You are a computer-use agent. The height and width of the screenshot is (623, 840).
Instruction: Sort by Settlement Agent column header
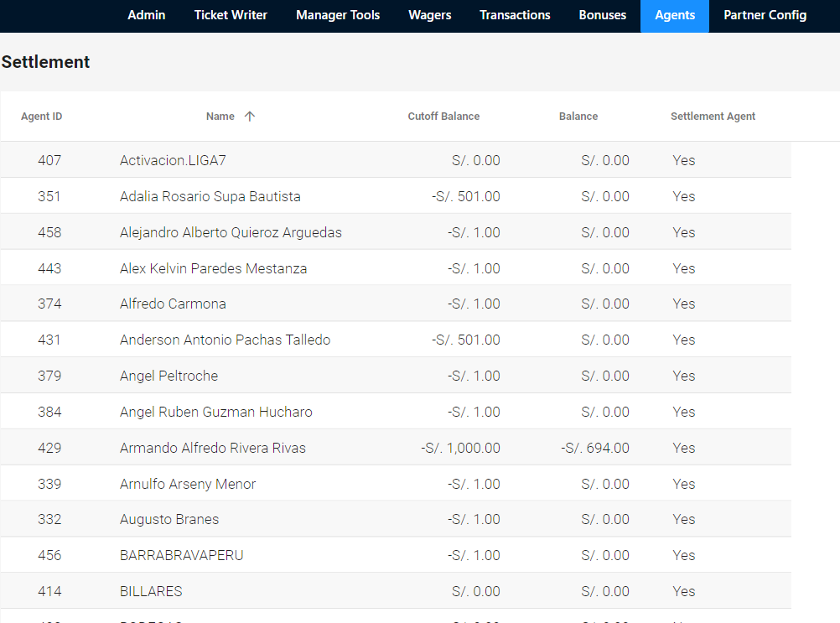coord(713,117)
